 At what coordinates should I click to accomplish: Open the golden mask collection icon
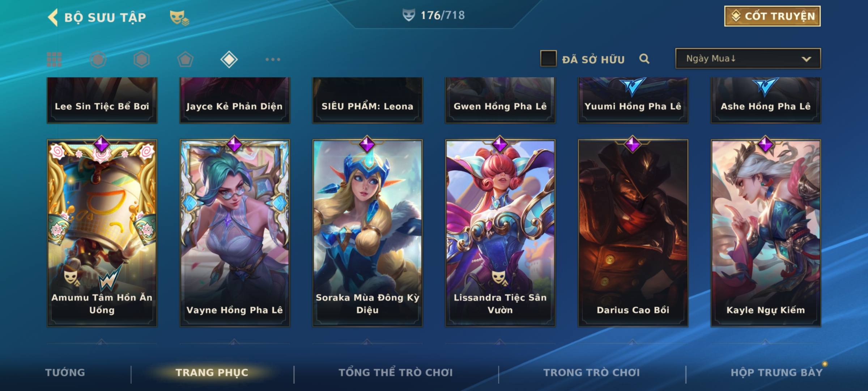click(179, 17)
